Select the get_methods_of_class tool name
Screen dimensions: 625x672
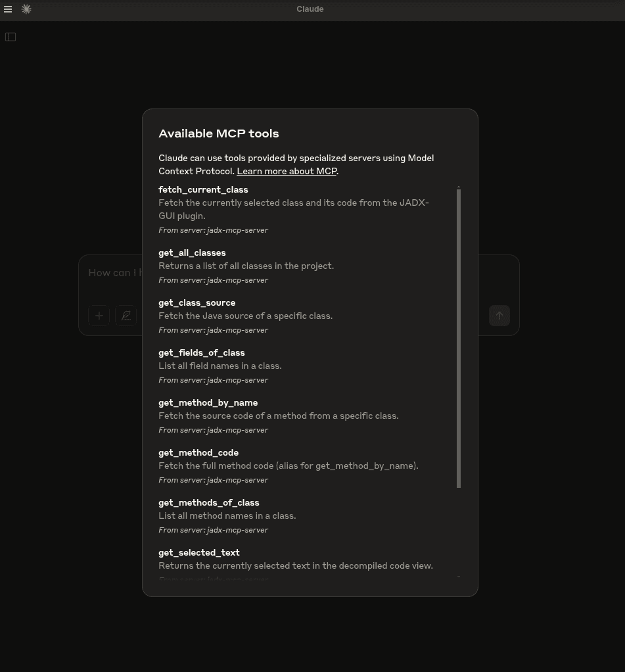pyautogui.click(x=208, y=503)
